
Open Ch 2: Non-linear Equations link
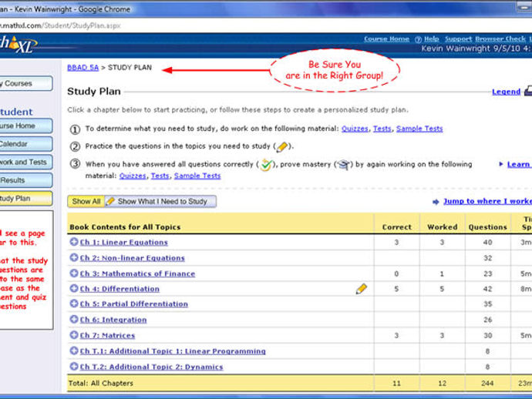[x=133, y=258]
